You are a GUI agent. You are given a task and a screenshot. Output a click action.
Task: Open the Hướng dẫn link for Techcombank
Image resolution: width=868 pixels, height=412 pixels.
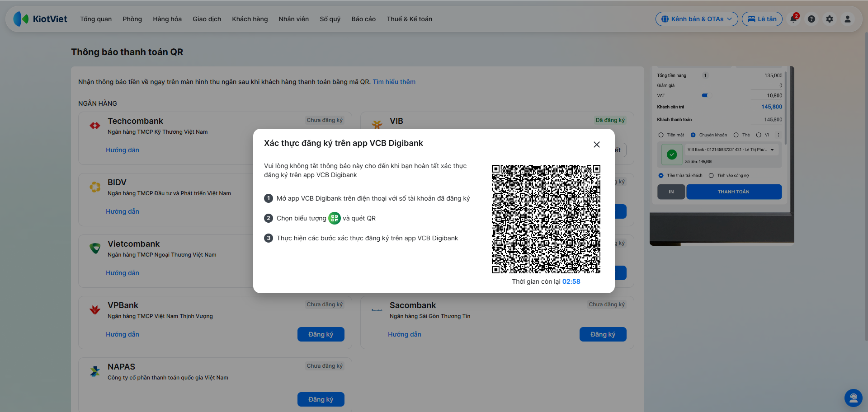(123, 150)
